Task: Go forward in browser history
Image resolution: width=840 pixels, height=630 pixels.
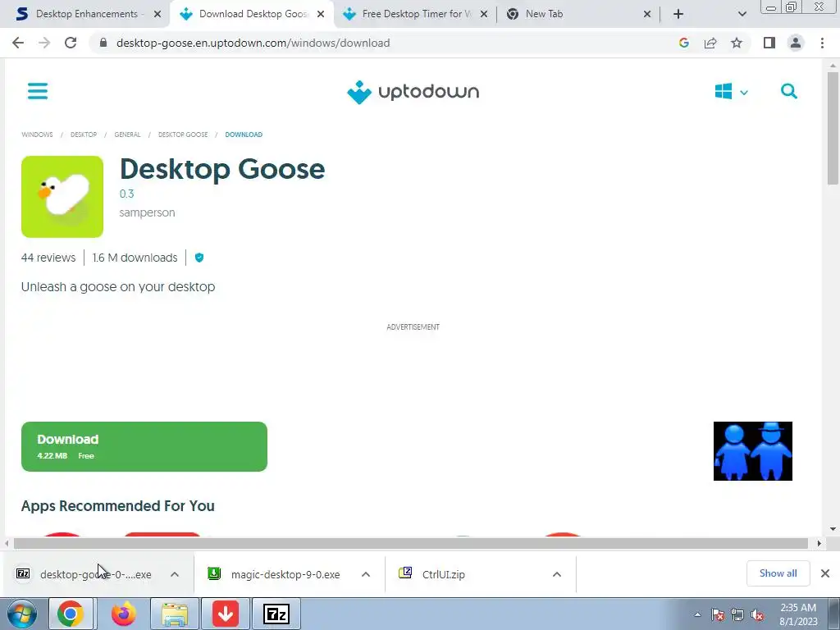Action: (44, 43)
